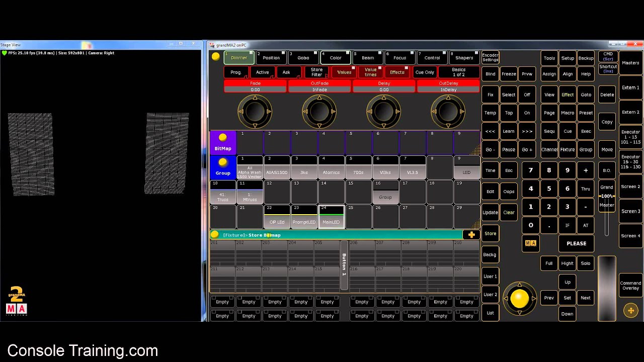Click the down arrow on the Delay encoder
The width and height of the screenshot is (644, 362).
[x=384, y=126]
